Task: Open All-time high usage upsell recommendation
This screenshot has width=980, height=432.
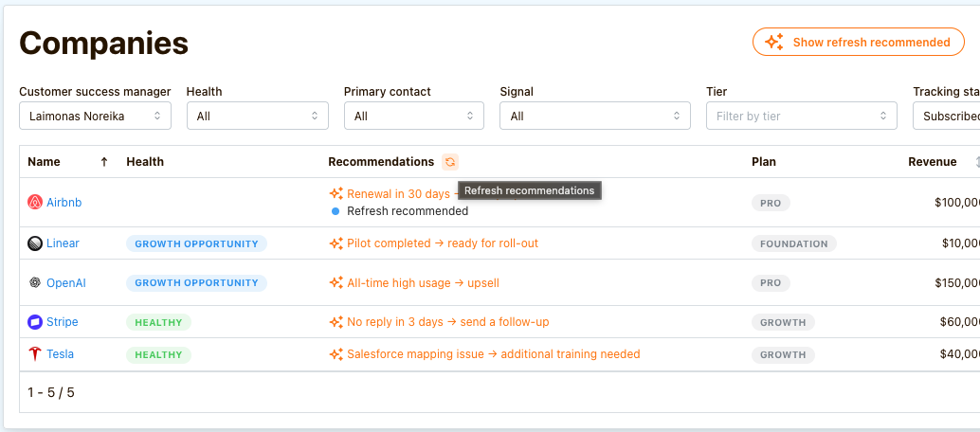Action: (x=423, y=282)
